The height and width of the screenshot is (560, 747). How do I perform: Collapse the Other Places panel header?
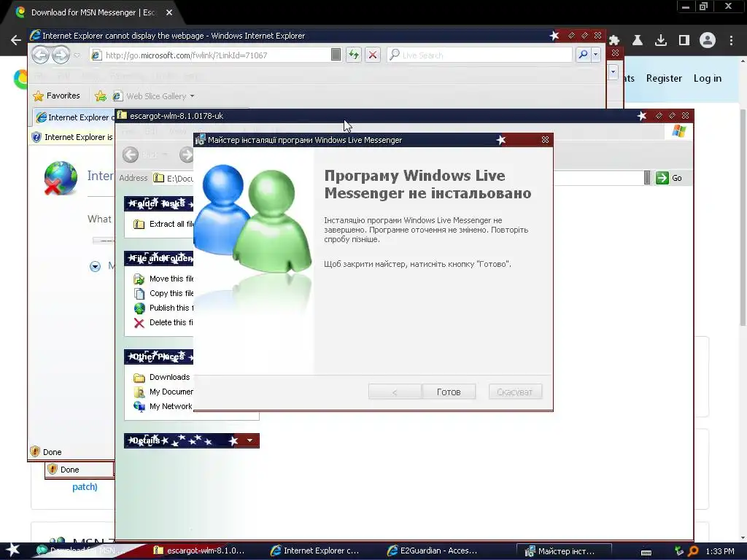(x=158, y=357)
